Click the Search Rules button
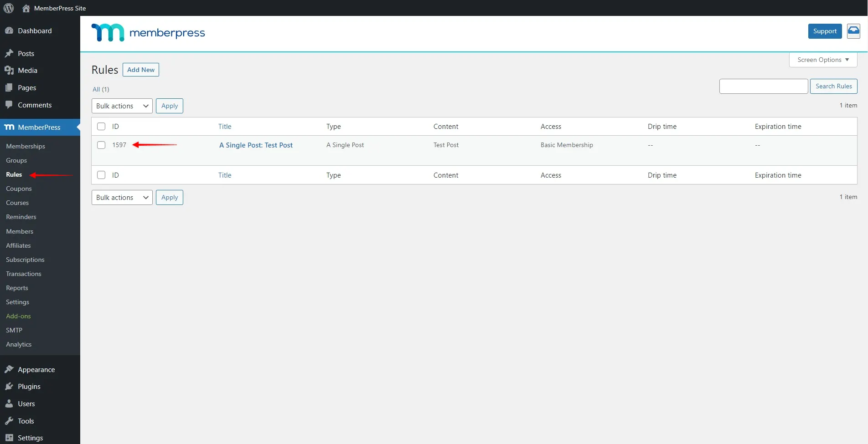This screenshot has width=868, height=444. [833, 86]
